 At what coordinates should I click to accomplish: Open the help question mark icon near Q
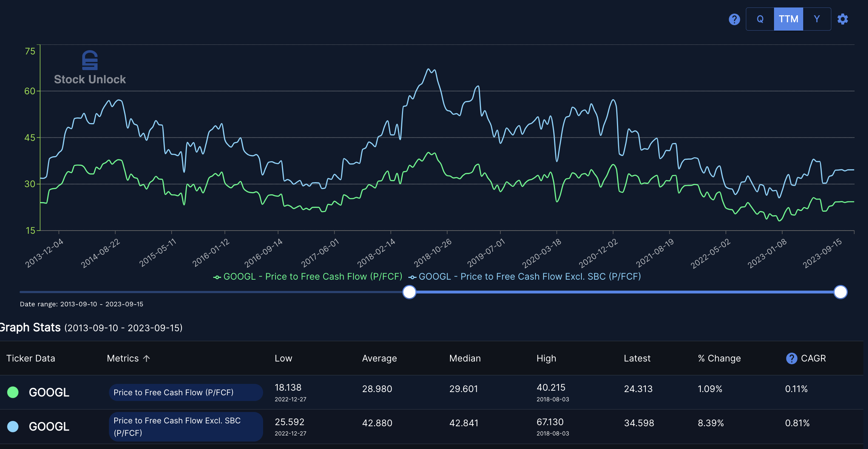coord(734,19)
